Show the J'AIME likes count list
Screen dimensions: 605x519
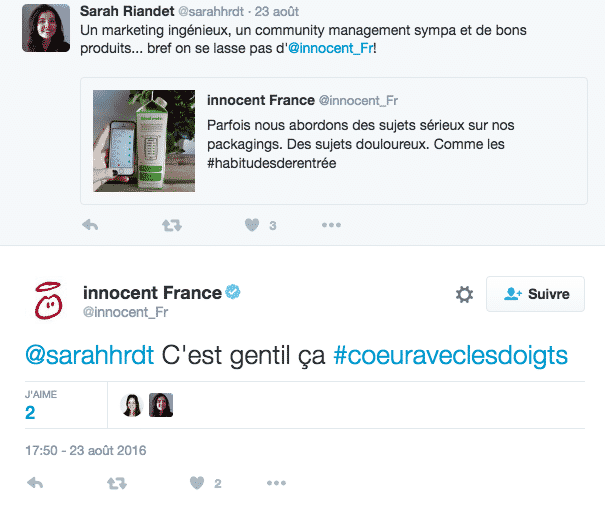pyautogui.click(x=31, y=412)
